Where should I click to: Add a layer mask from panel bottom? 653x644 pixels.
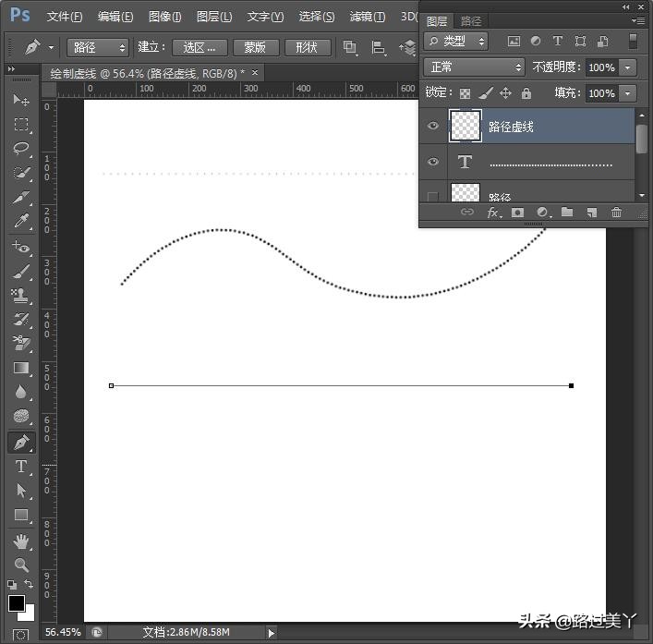[517, 213]
